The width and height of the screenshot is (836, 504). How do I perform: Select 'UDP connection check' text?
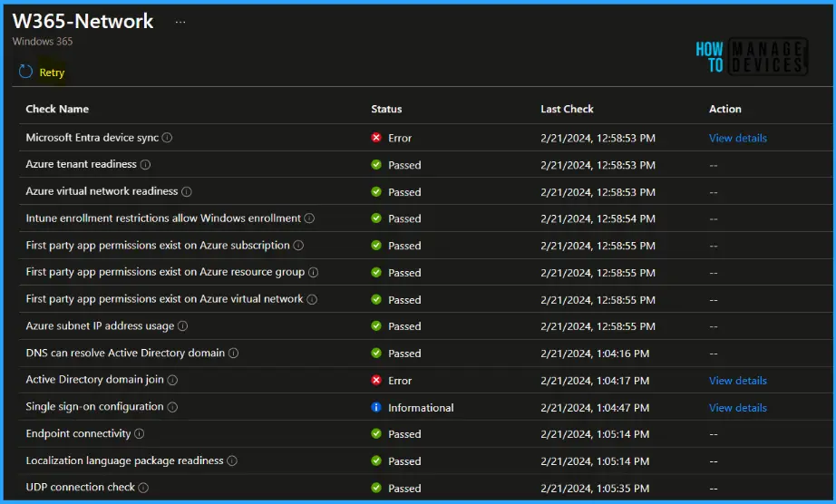coord(81,488)
